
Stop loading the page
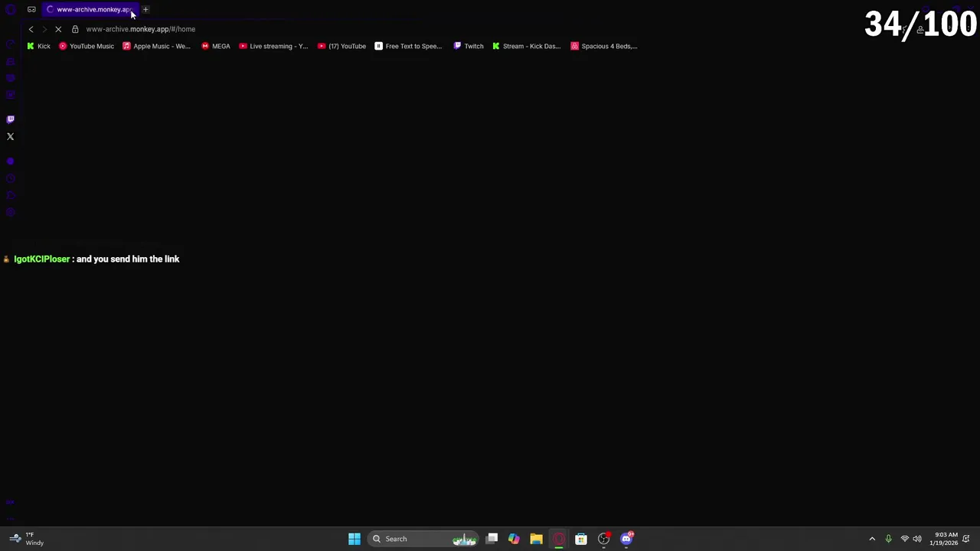pyautogui.click(x=58, y=29)
